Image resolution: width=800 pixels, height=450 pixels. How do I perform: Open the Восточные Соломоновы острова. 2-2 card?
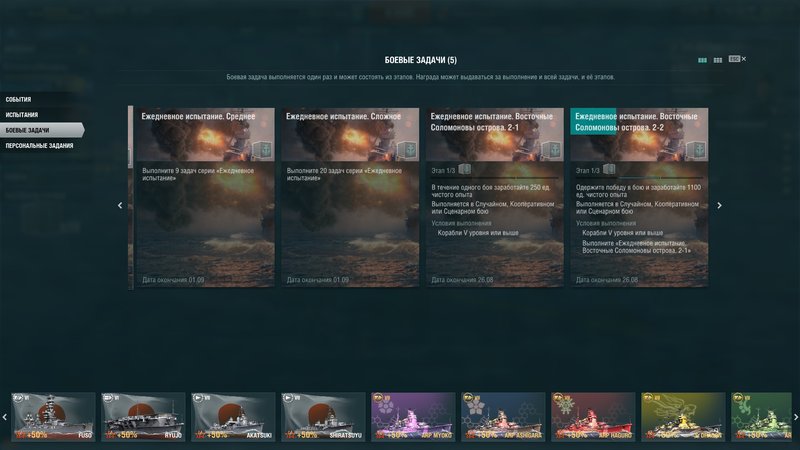639,197
